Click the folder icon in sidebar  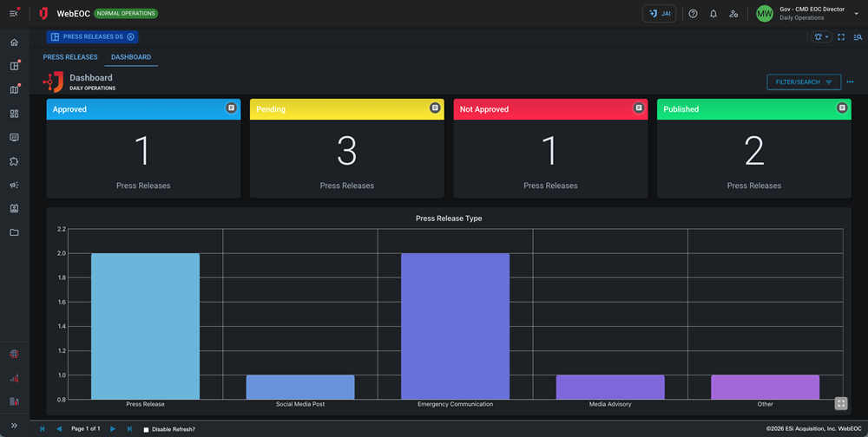14,232
